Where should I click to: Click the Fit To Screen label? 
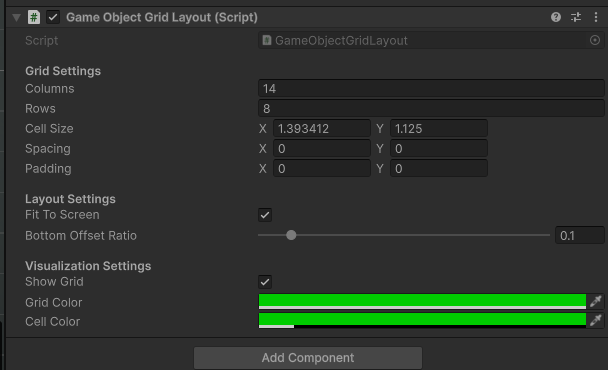62,214
